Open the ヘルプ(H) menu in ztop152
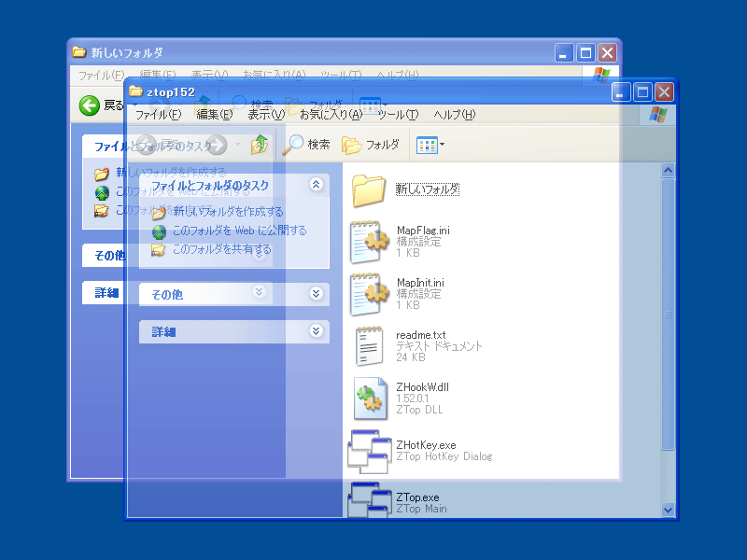Screen dimensions: 747x560 455,115
